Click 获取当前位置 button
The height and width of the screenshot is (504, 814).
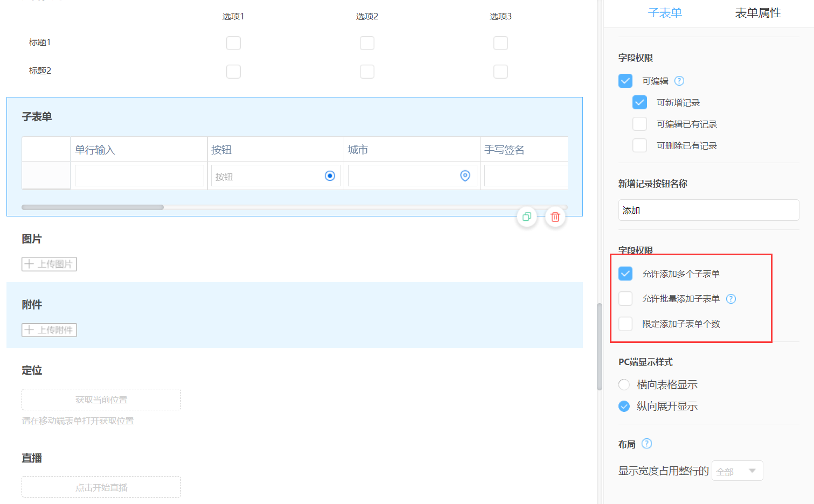pos(101,400)
